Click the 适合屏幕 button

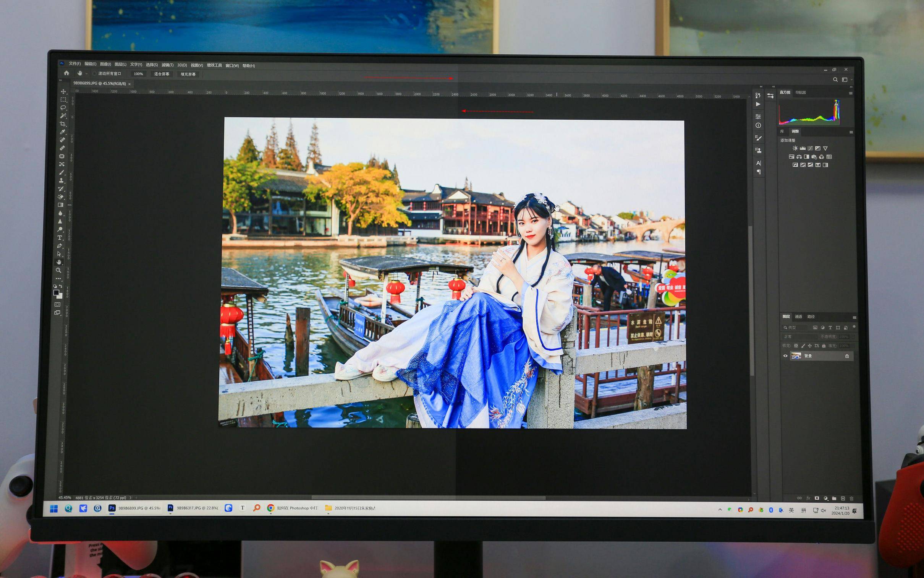click(x=162, y=74)
